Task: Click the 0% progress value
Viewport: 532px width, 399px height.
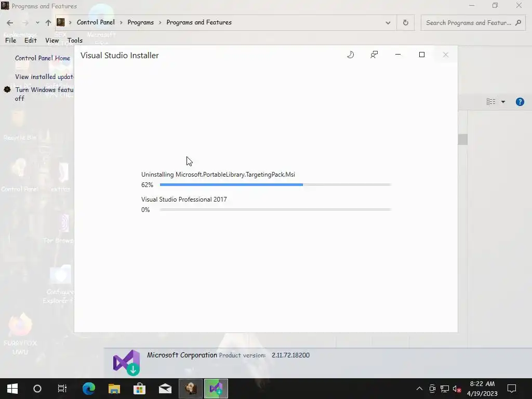Action: [x=145, y=210]
